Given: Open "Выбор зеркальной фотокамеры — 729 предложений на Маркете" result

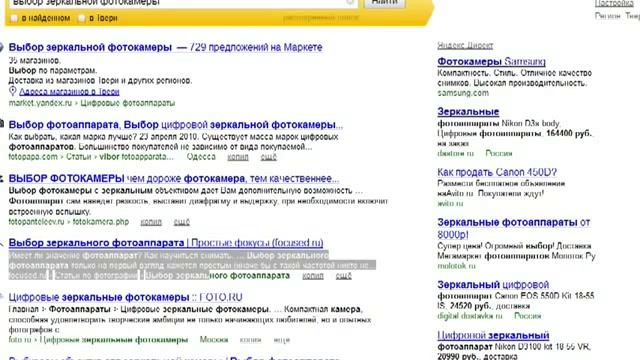Looking at the screenshot, I should coord(165,47).
